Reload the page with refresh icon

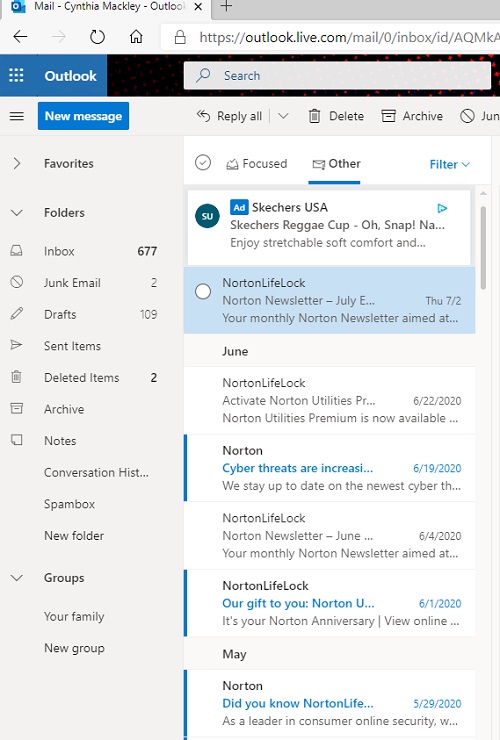tap(97, 37)
